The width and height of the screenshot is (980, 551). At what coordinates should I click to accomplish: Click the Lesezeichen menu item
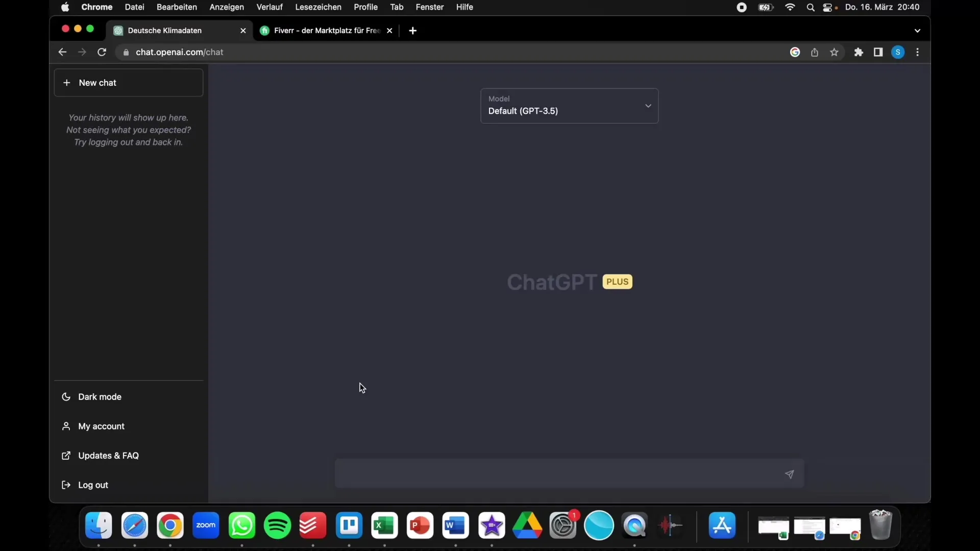click(317, 7)
